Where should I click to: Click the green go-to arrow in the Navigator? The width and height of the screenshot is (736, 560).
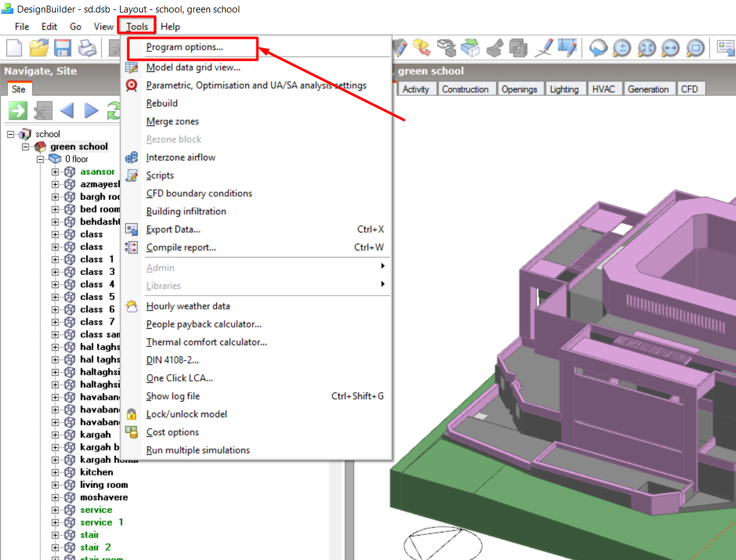(18, 111)
